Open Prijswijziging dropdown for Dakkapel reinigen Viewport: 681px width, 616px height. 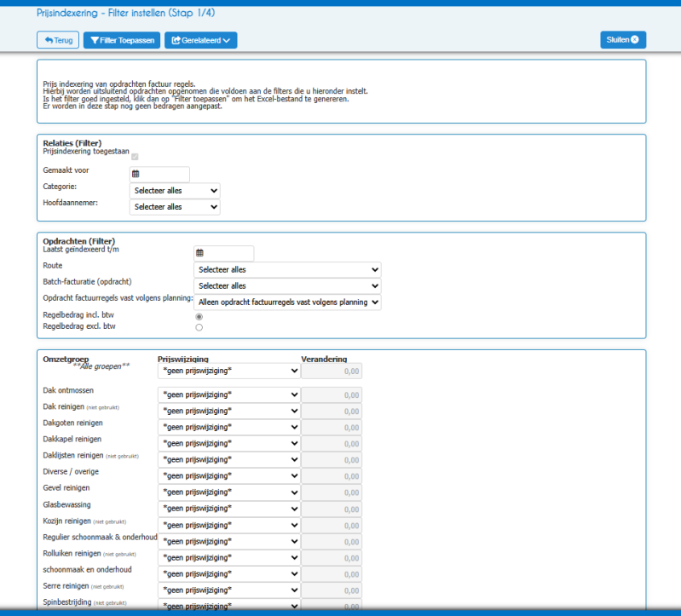(229, 443)
